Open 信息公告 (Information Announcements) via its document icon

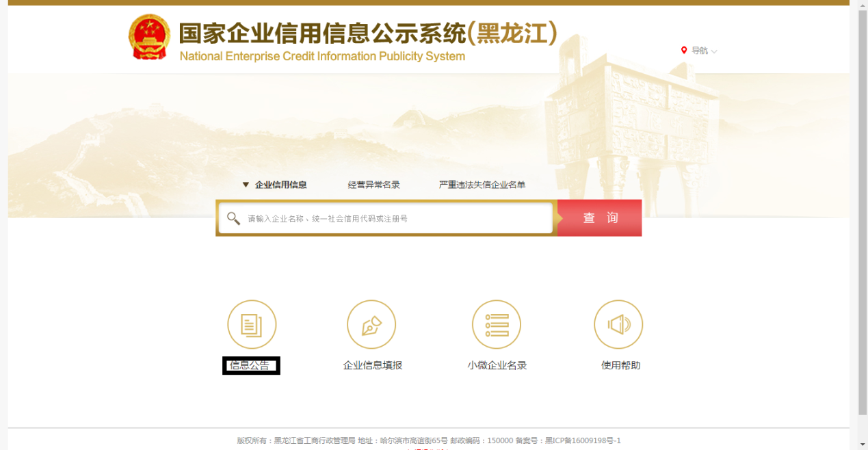(x=251, y=324)
